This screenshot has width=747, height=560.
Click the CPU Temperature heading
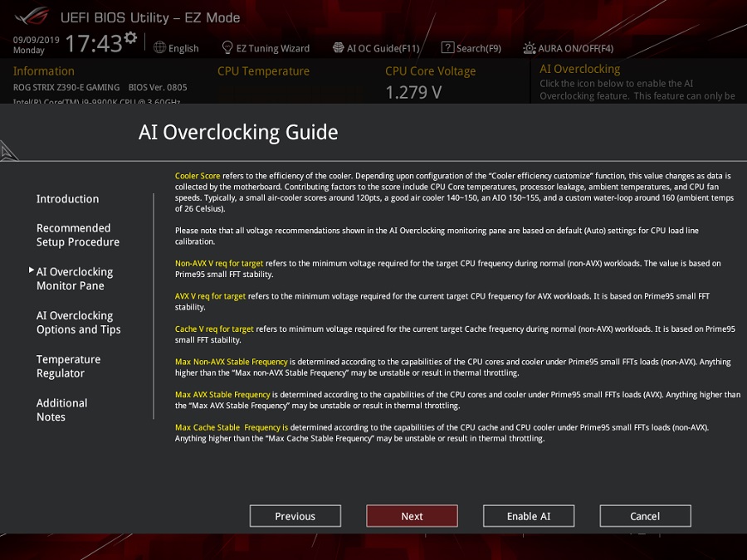263,71
